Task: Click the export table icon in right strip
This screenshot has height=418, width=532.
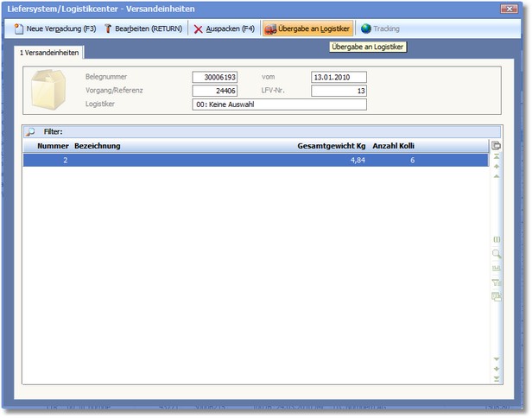Action: click(496, 296)
